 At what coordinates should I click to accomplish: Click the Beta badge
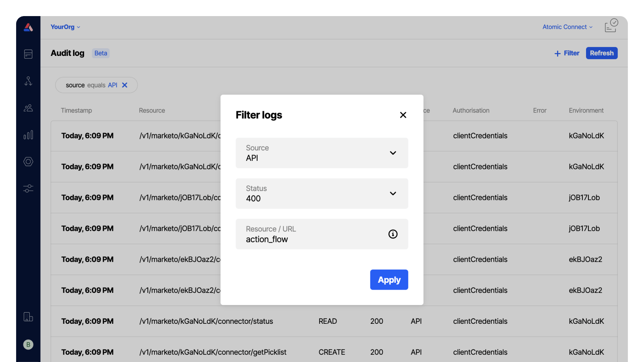pos(101,53)
